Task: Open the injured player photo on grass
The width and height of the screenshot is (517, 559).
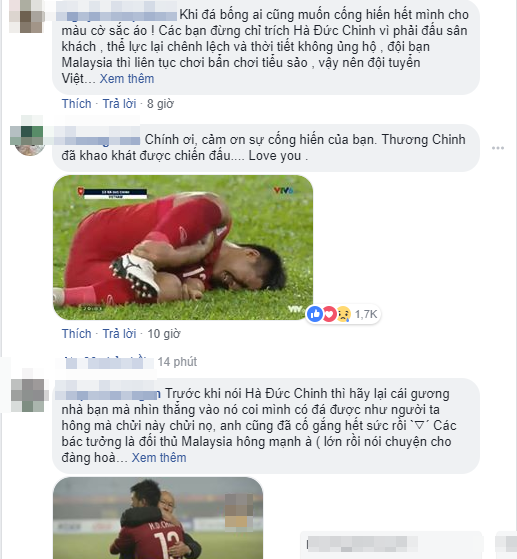Action: click(x=183, y=247)
